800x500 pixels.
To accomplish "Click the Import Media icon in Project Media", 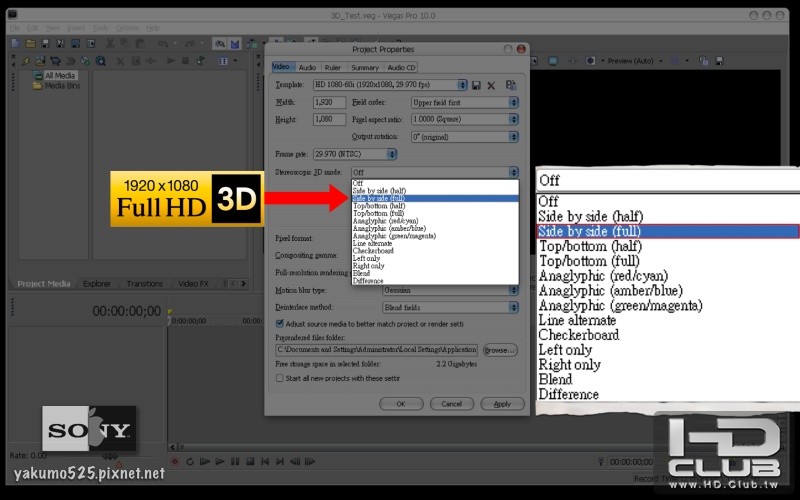I will 40,61.
